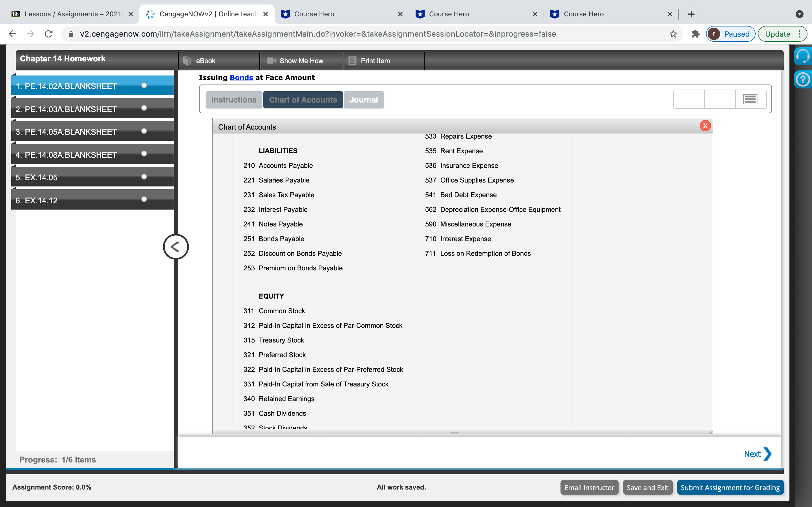
Task: Open the headset support icon
Action: click(803, 56)
